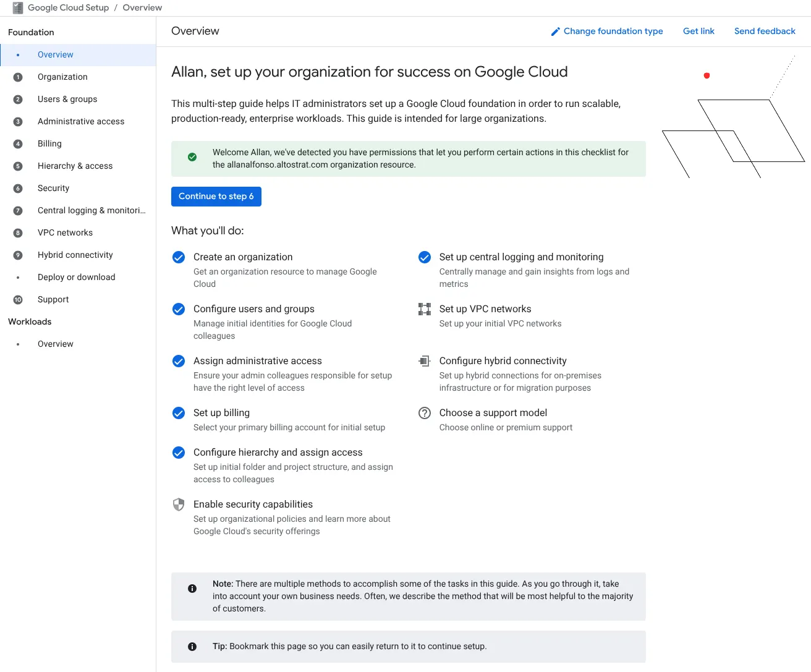
Task: Click Continue to step 6 button
Action: tap(216, 197)
